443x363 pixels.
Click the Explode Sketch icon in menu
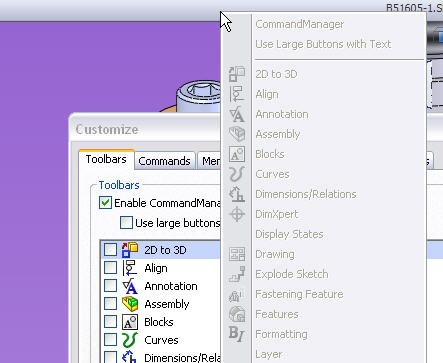click(237, 274)
